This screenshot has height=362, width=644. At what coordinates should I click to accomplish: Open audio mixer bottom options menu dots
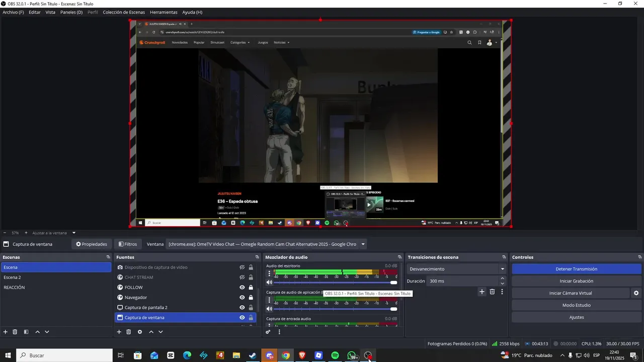[279, 332]
